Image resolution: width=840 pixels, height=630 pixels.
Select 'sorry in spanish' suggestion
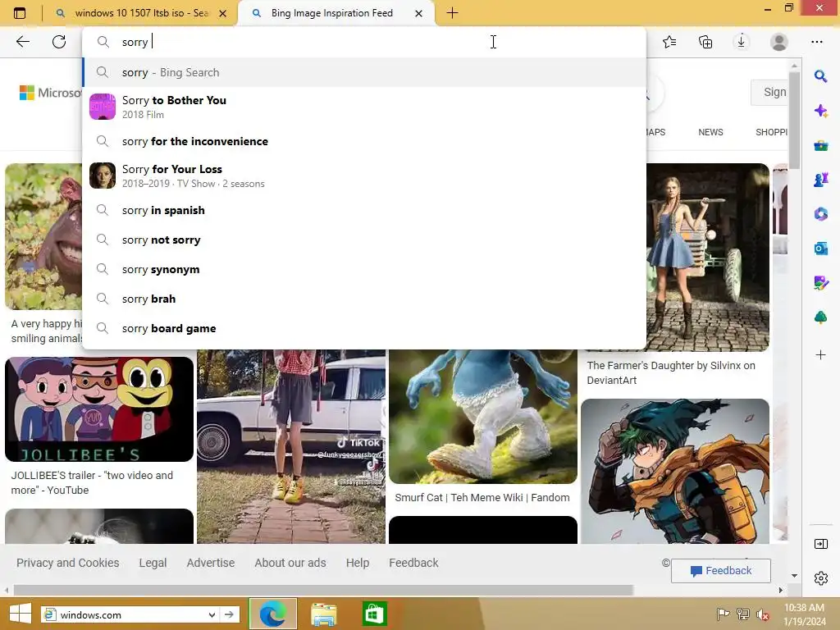pyautogui.click(x=364, y=211)
